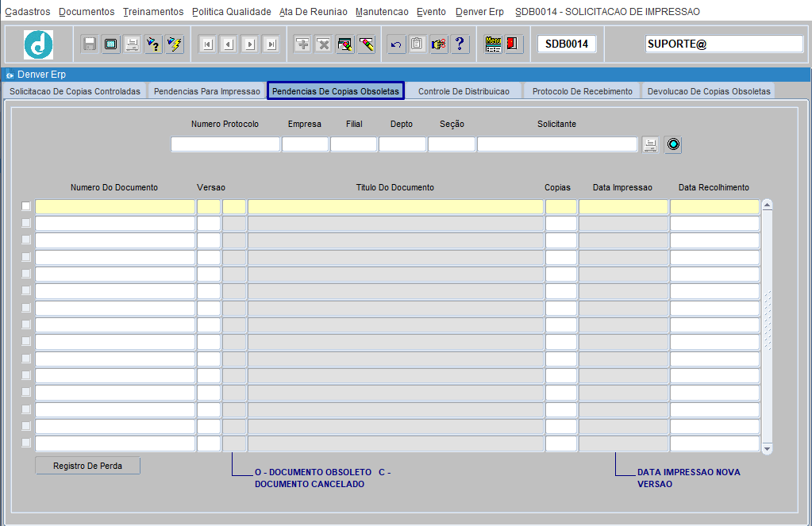Click the scrollbar down arrow of the grid
This screenshot has width=812, height=526.
pyautogui.click(x=767, y=448)
